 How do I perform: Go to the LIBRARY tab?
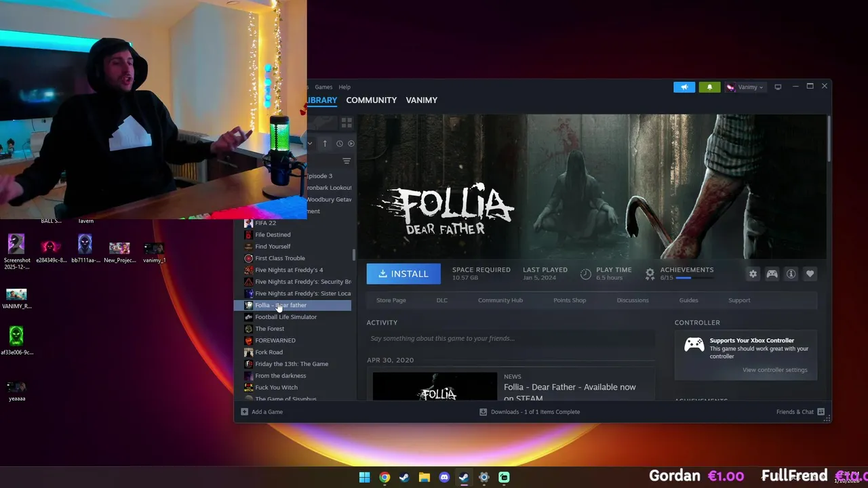coord(322,100)
